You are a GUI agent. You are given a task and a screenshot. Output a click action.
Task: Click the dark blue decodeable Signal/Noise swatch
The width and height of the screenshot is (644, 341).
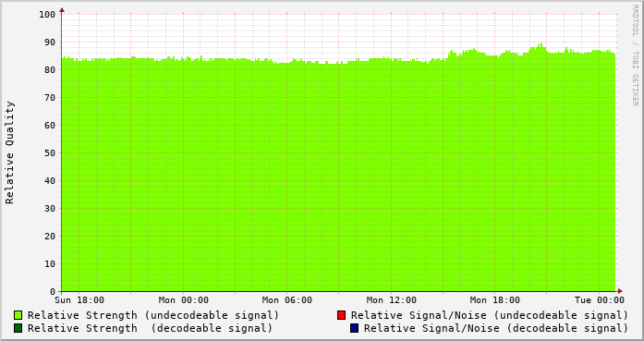pos(354,328)
